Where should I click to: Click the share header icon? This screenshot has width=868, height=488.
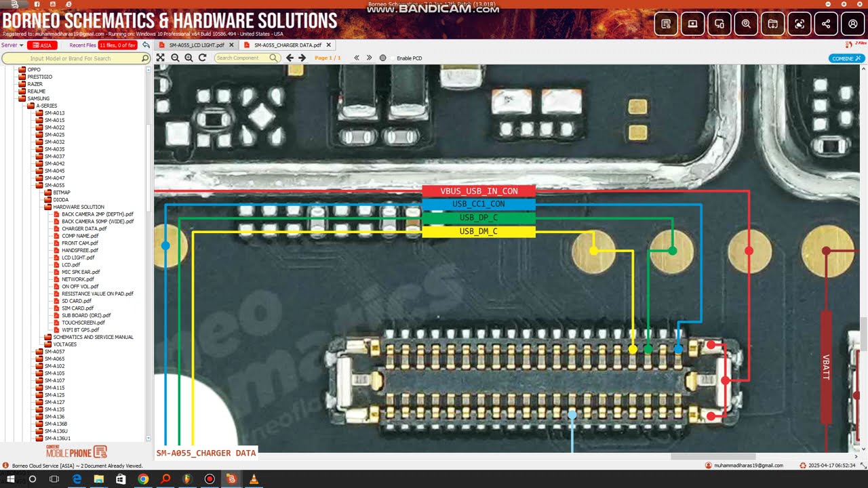(826, 24)
